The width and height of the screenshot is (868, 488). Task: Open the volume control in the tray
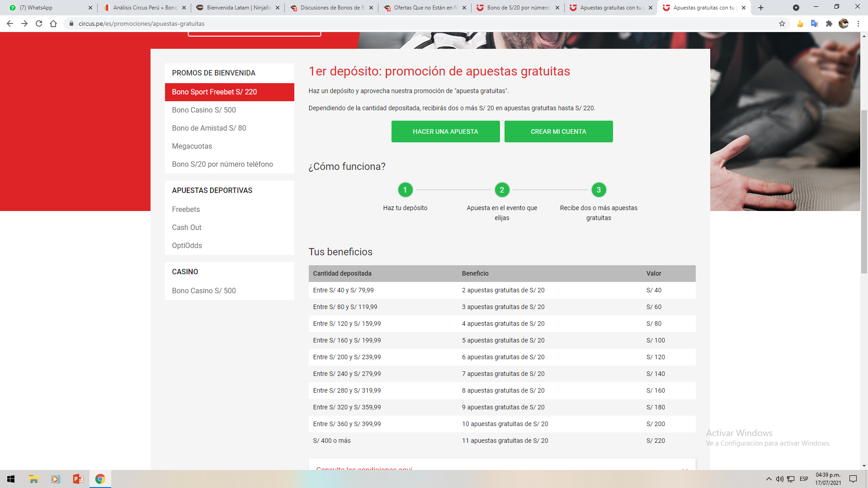(x=779, y=479)
